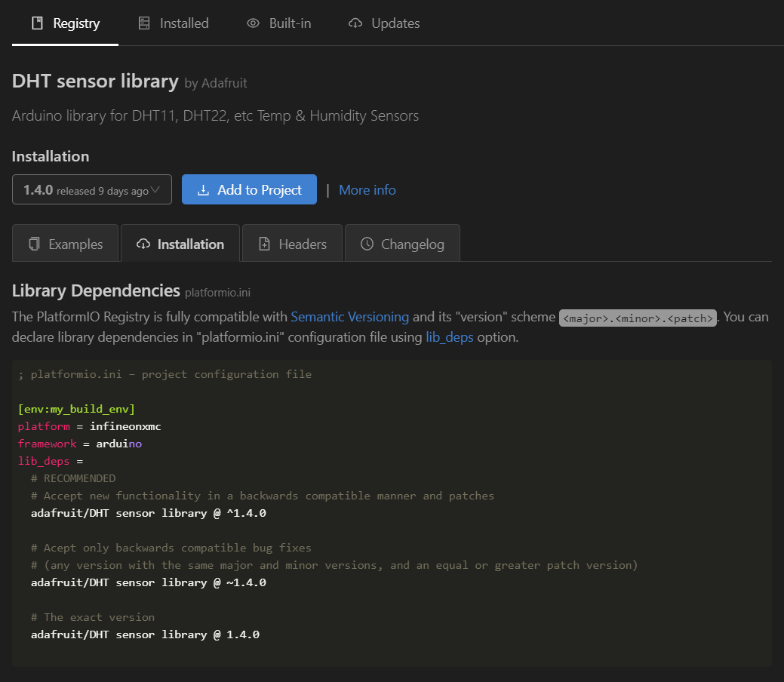Click the Updates cloud download icon
This screenshot has height=682, width=784.
[x=355, y=23]
